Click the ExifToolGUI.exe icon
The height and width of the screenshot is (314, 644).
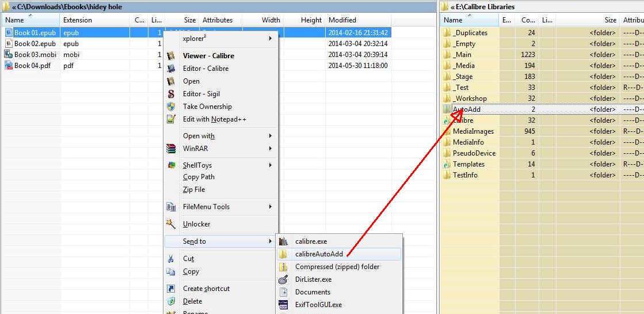[283, 305]
